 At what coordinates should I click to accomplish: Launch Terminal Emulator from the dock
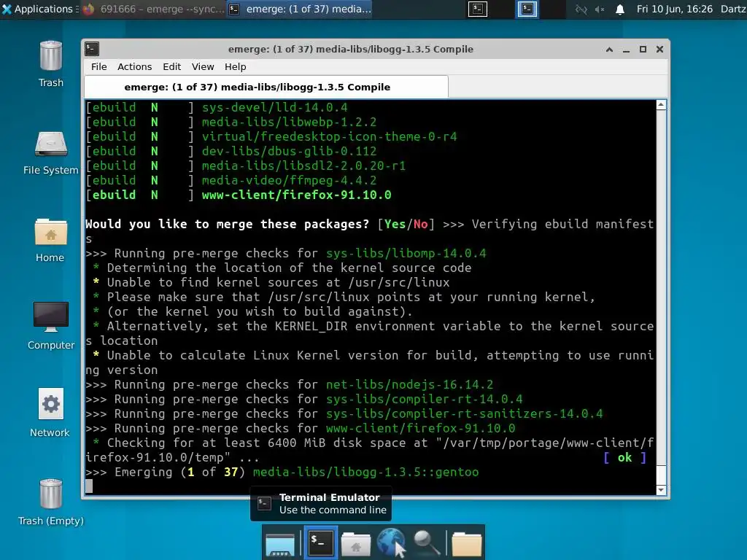coord(321,542)
